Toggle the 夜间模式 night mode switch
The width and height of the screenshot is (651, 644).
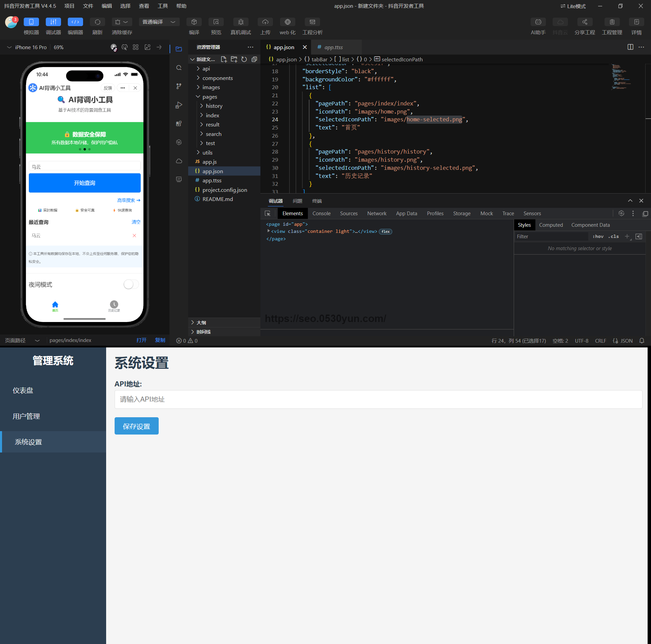point(131,284)
